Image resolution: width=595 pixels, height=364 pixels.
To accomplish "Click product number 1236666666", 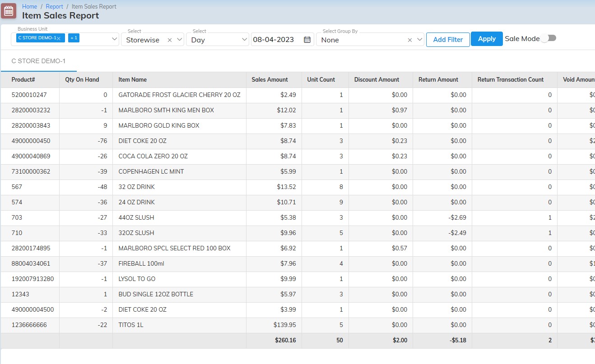I will [x=29, y=325].
